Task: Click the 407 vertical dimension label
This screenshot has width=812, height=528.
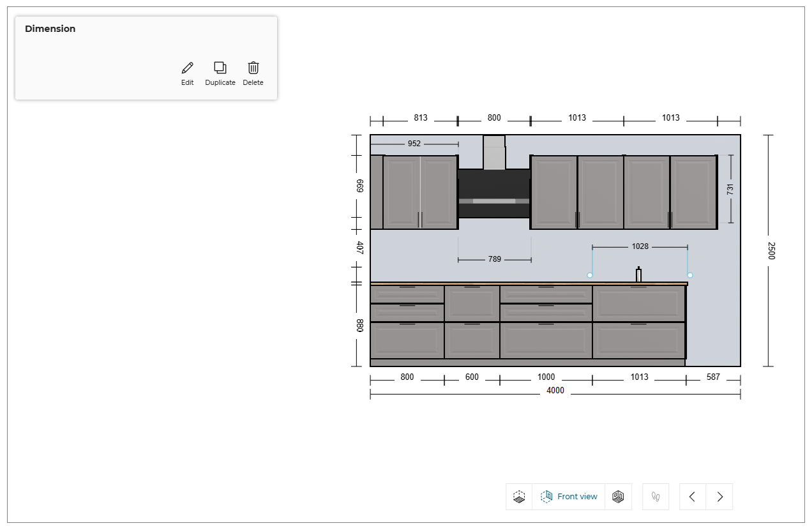Action: 360,248
